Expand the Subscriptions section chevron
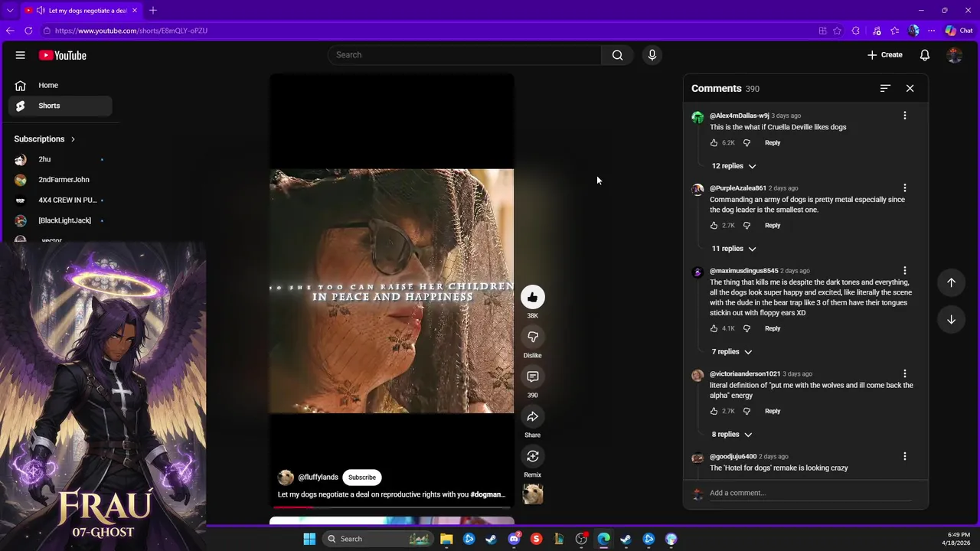The width and height of the screenshot is (980, 551). point(73,139)
